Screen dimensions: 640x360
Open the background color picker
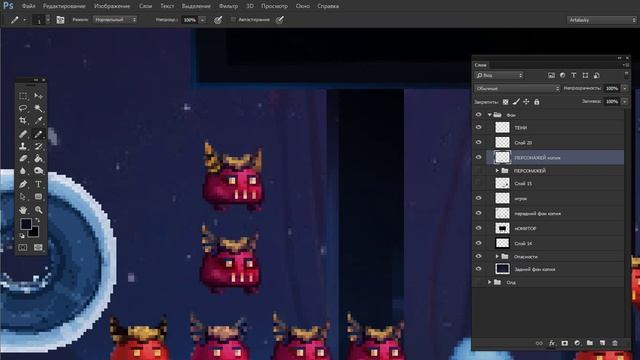coord(35,233)
